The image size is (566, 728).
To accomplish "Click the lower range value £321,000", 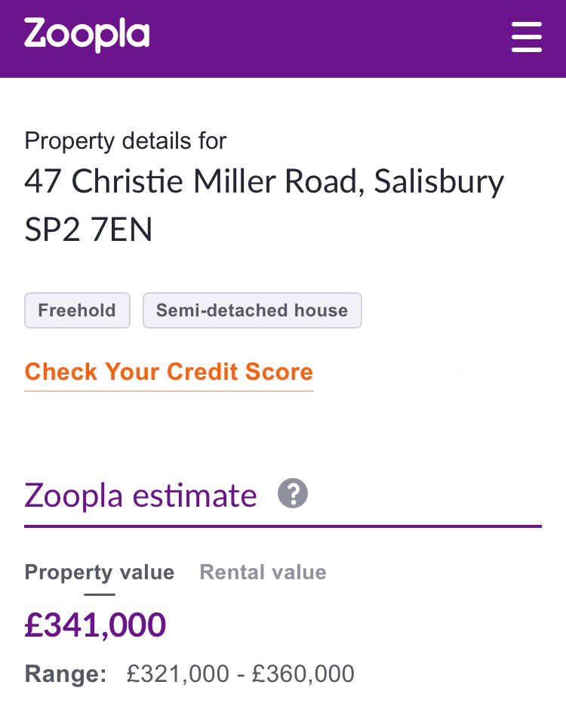I will [x=177, y=674].
